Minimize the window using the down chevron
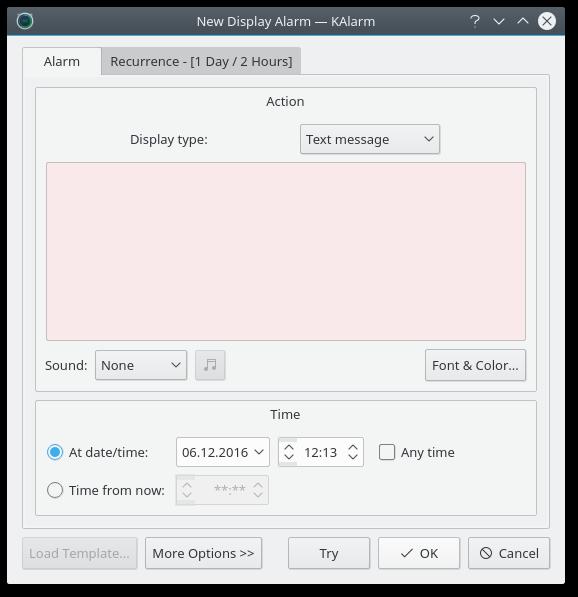 [498, 21]
